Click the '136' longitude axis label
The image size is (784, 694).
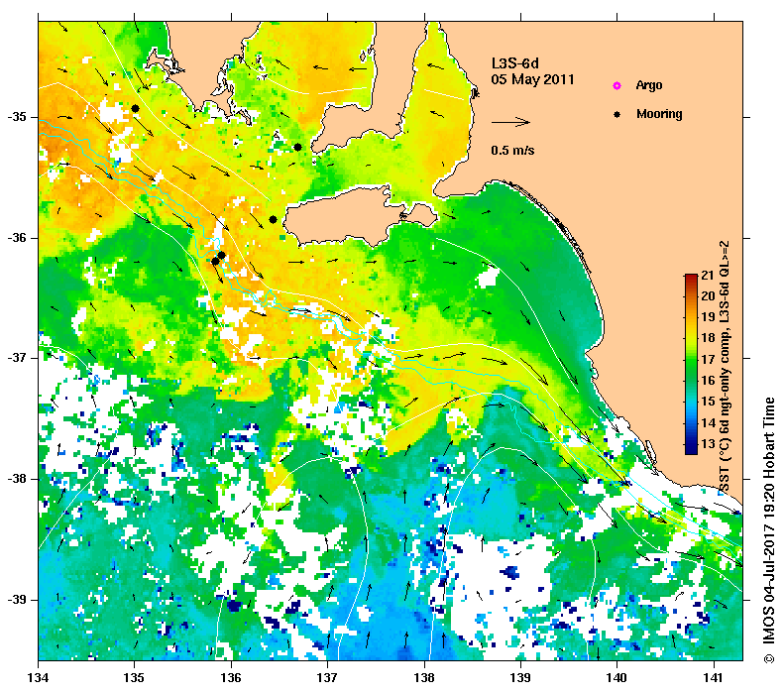231,678
